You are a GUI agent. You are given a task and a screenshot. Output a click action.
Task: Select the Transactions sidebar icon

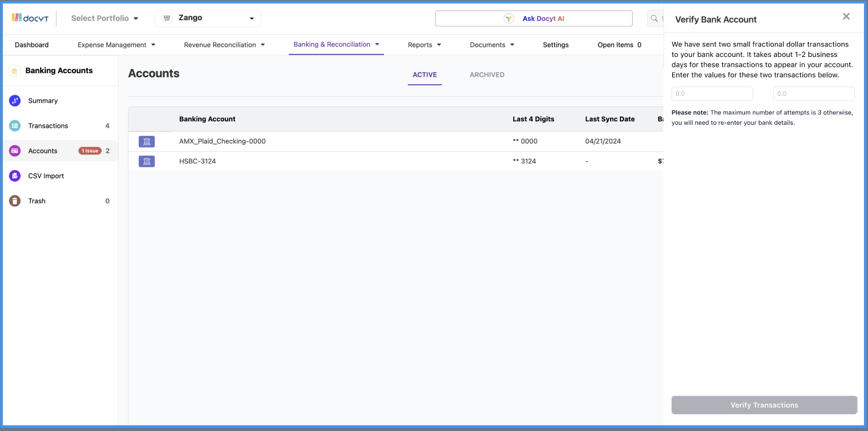(x=15, y=125)
